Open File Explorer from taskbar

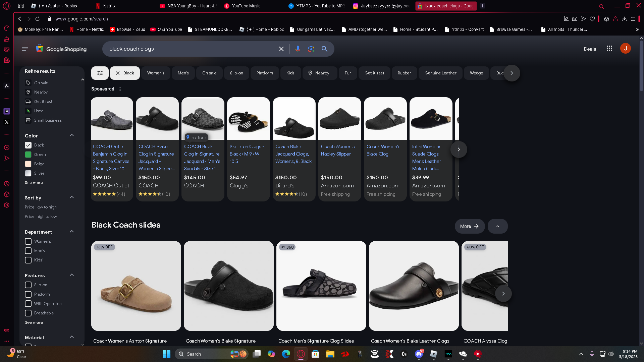pos(330,354)
